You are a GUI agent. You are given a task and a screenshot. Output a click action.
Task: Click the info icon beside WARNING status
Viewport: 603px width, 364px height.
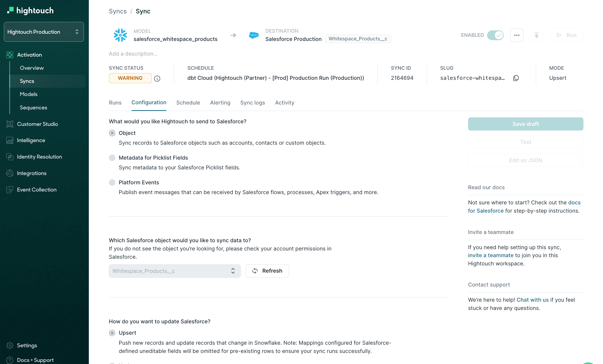157,79
